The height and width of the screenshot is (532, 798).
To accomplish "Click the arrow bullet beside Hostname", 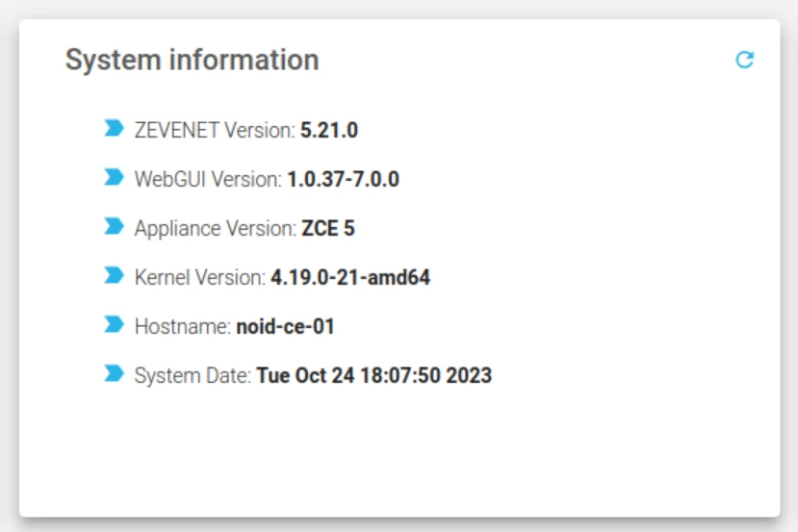I will (x=115, y=325).
